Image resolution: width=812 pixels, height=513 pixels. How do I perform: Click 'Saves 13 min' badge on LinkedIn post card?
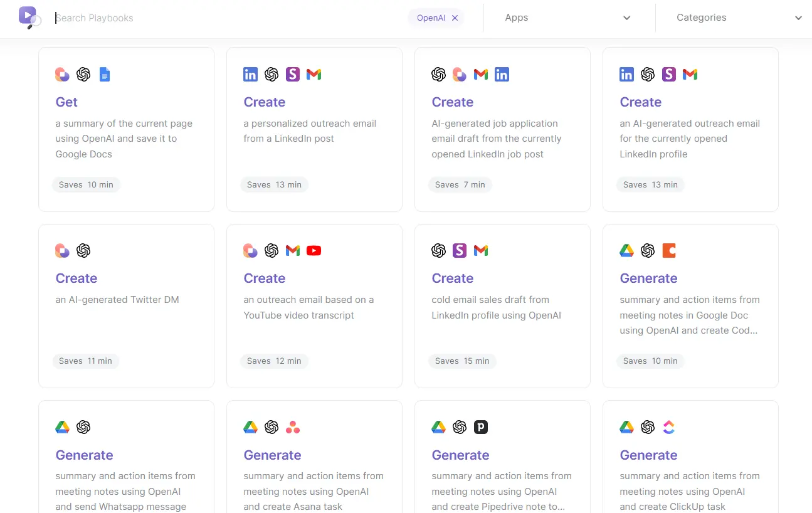274,185
